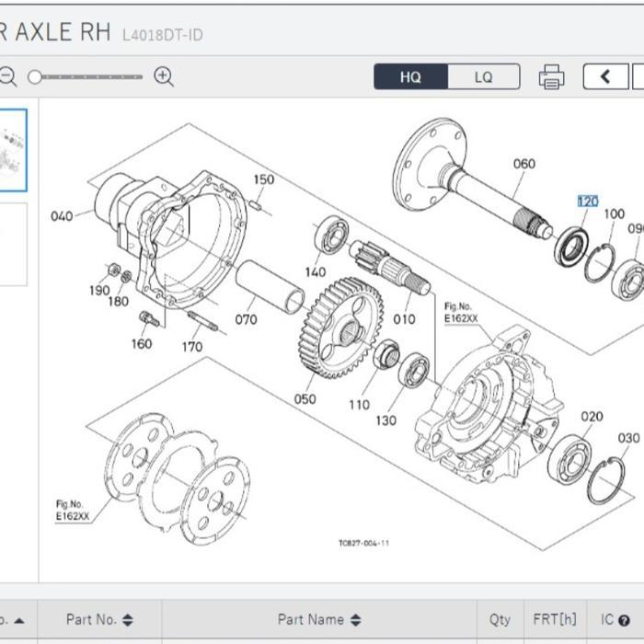This screenshot has height=644, width=644.
Task: Open Fig.No. E162XX reference near housing
Action: pos(461,313)
